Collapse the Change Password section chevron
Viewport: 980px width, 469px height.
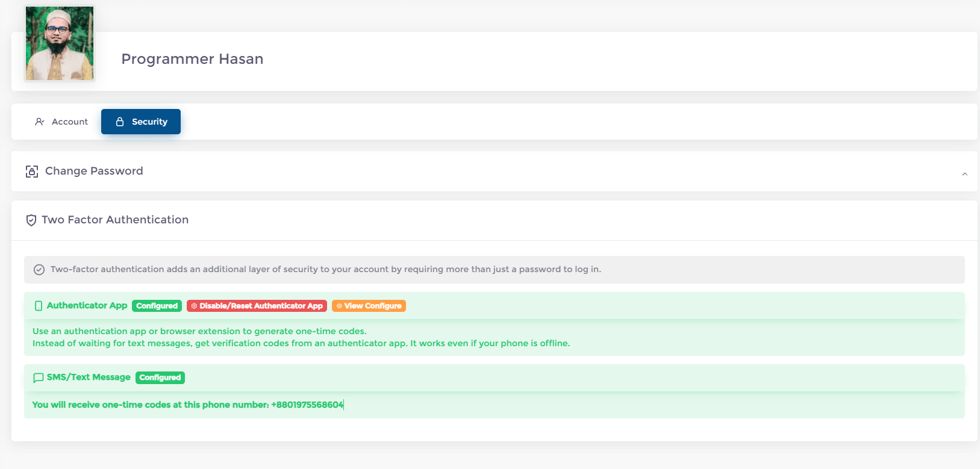pyautogui.click(x=964, y=174)
